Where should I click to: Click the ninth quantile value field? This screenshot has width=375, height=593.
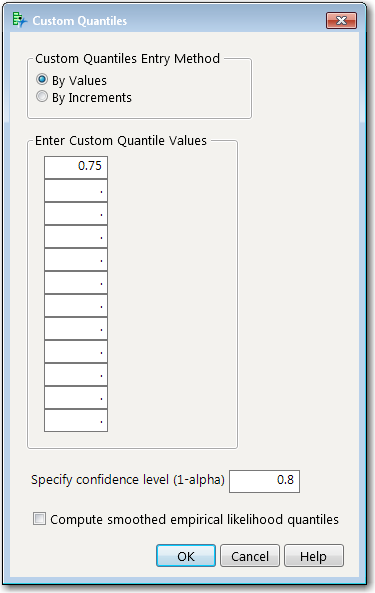coord(76,352)
